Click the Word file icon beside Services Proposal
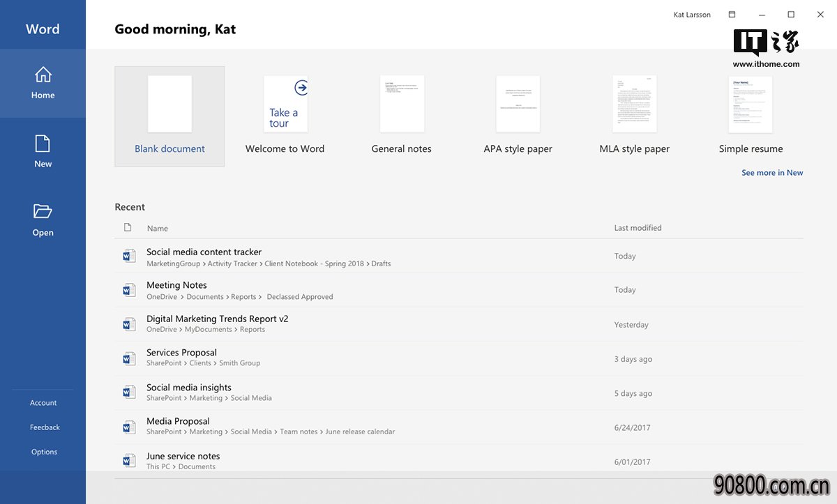The image size is (837, 504). pyautogui.click(x=129, y=358)
